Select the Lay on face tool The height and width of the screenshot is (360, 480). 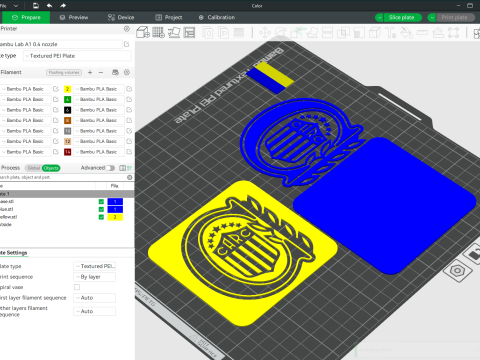[312, 33]
